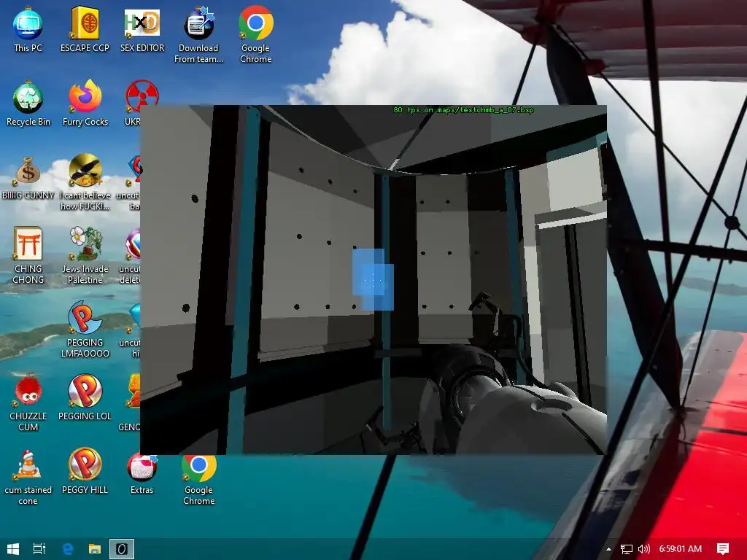Select the ESCAPE CCP desktop shortcut
Screen dimensions: 747x560
tap(85, 29)
